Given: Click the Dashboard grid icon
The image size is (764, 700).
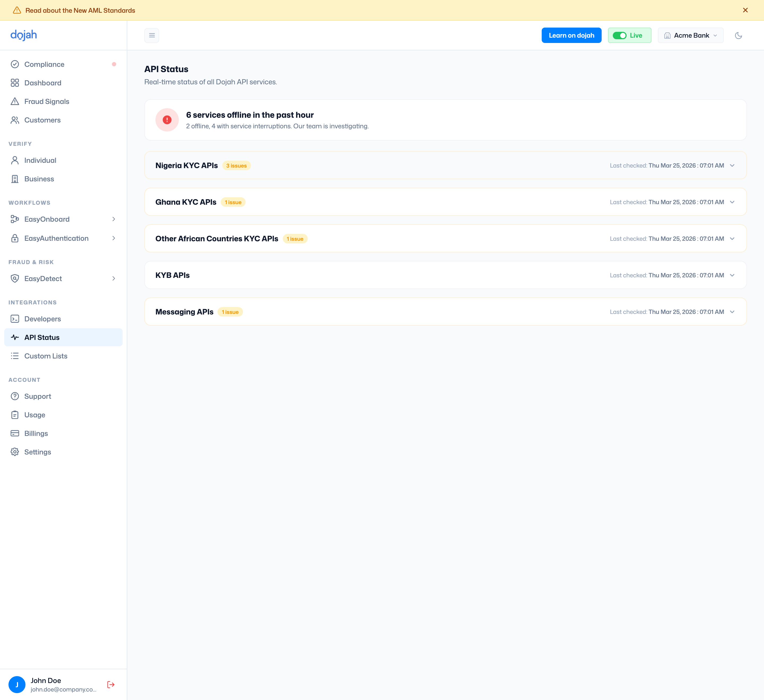Looking at the screenshot, I should (15, 83).
